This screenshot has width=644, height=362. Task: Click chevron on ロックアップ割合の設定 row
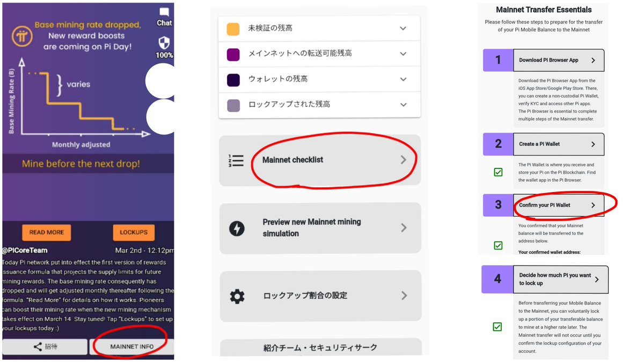coord(404,295)
